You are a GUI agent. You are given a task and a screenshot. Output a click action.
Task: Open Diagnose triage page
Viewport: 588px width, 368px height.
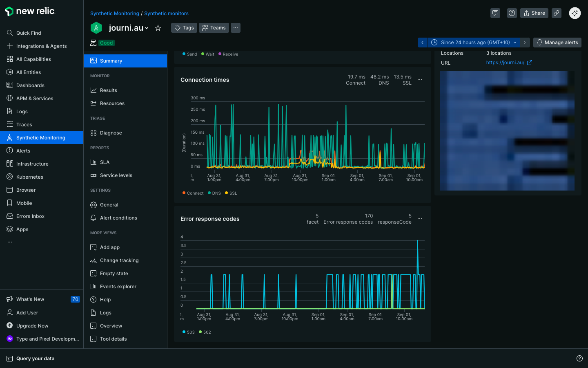pos(125,133)
